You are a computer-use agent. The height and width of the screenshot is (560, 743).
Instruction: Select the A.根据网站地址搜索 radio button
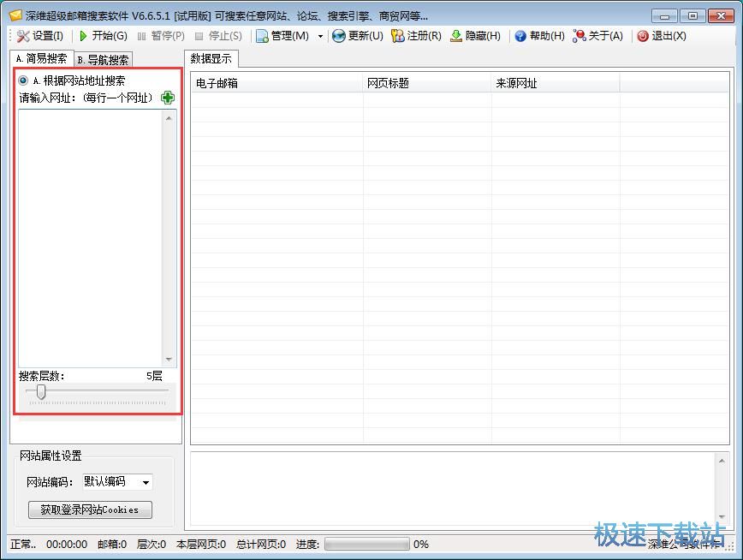click(x=23, y=80)
